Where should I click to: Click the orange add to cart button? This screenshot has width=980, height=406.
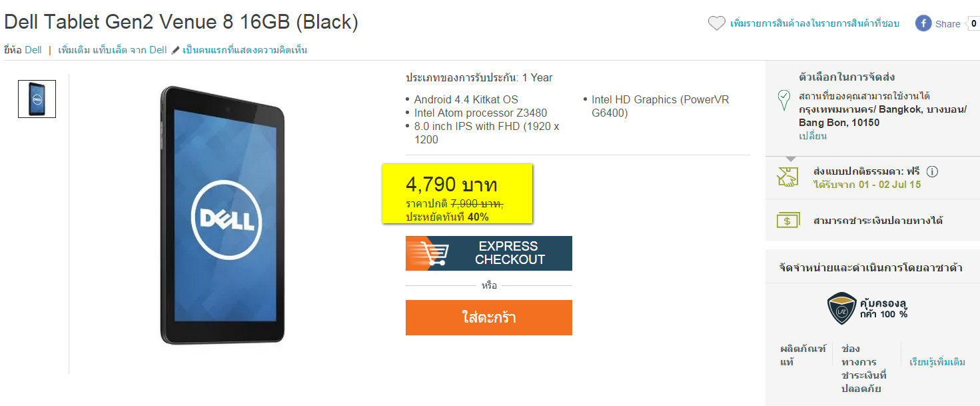coord(488,317)
